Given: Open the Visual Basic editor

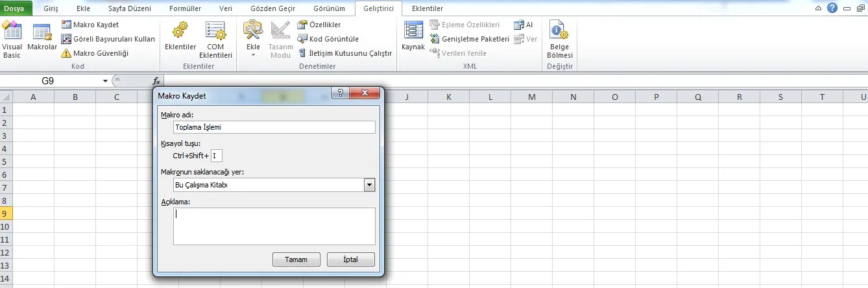Looking at the screenshot, I should coord(12,39).
